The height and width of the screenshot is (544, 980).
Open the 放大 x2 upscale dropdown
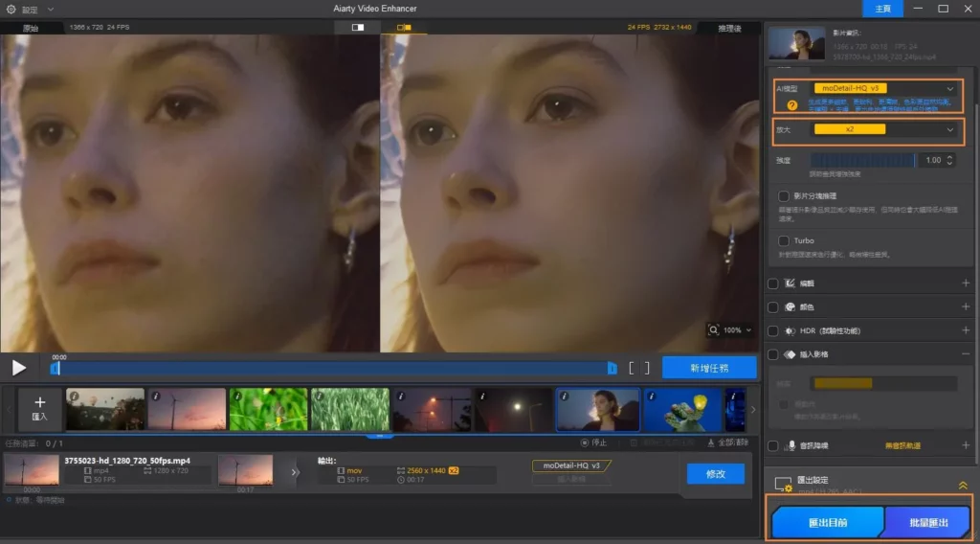(x=882, y=129)
